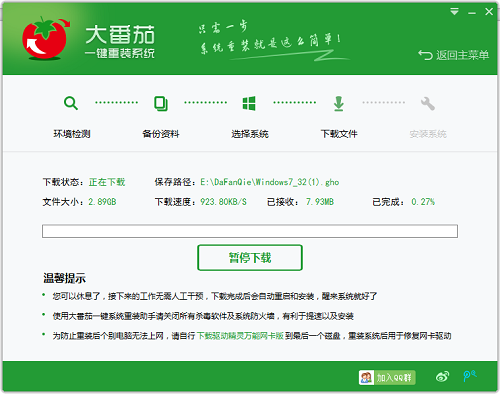Close the 大番茄 window
Image resolution: width=500 pixels, height=394 pixels.
click(489, 12)
